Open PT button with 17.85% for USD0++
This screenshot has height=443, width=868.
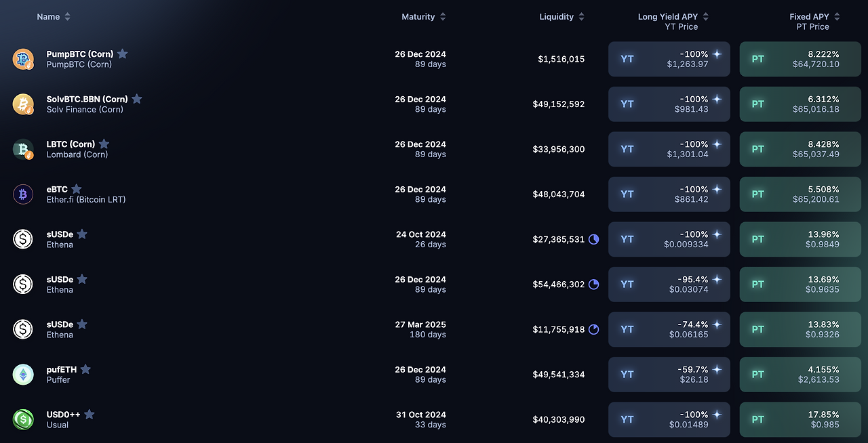click(x=800, y=419)
